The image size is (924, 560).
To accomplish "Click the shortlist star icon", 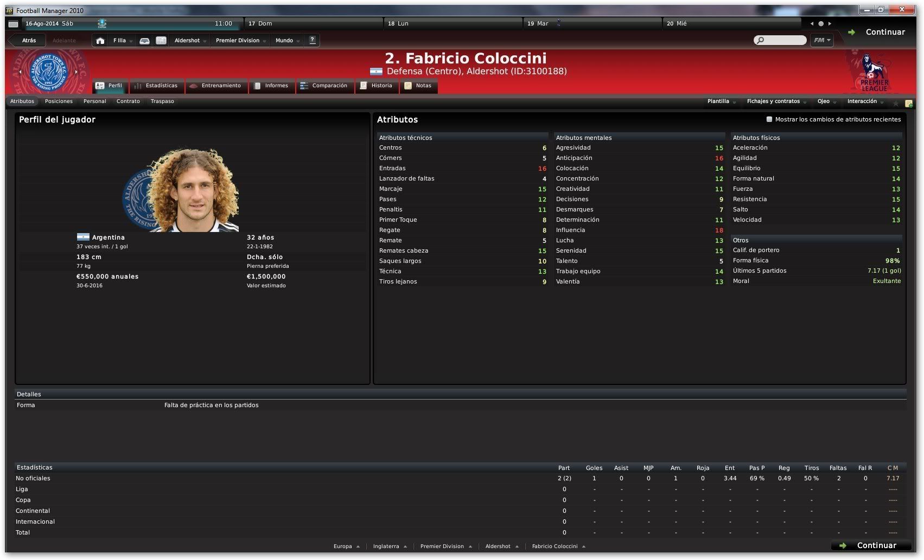I will pos(896,103).
